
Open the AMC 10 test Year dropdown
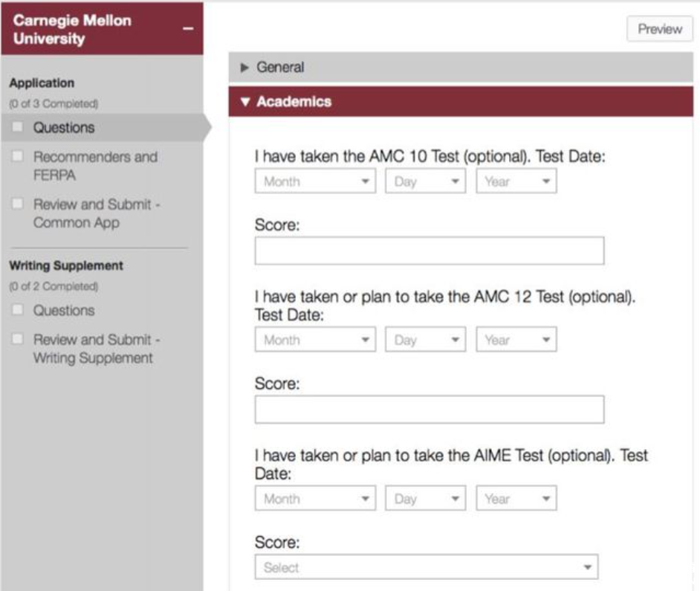coord(516,181)
